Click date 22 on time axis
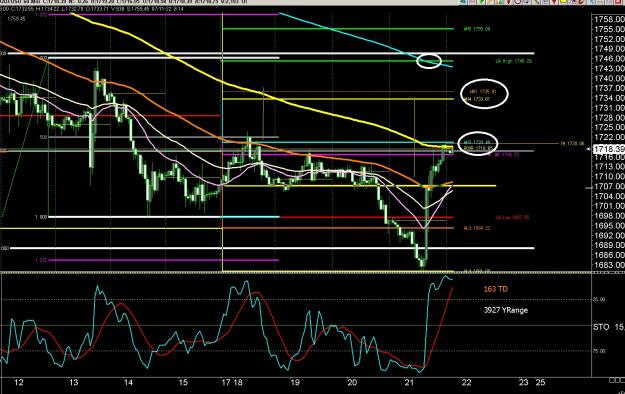 coord(466,382)
